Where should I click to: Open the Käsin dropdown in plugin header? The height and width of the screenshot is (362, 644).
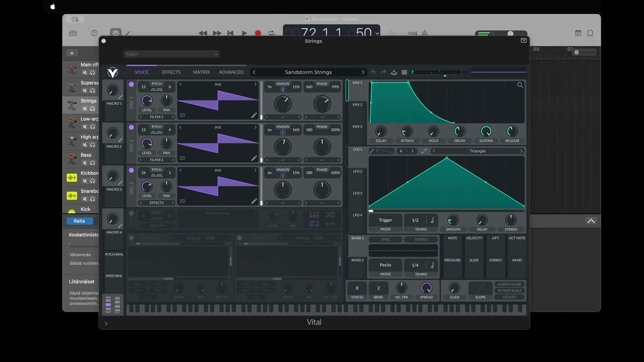[x=172, y=54]
